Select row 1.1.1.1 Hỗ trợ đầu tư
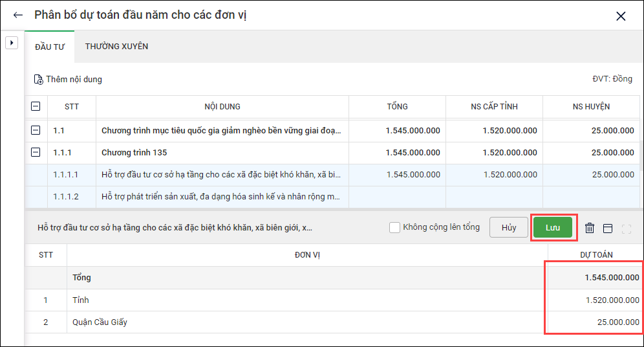644x347 pixels. click(x=220, y=175)
